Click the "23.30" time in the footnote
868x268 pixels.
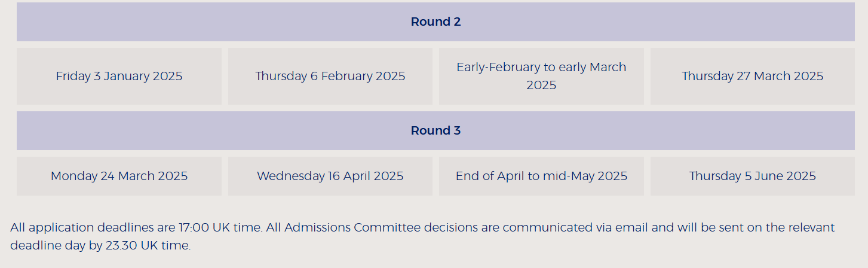(x=121, y=246)
